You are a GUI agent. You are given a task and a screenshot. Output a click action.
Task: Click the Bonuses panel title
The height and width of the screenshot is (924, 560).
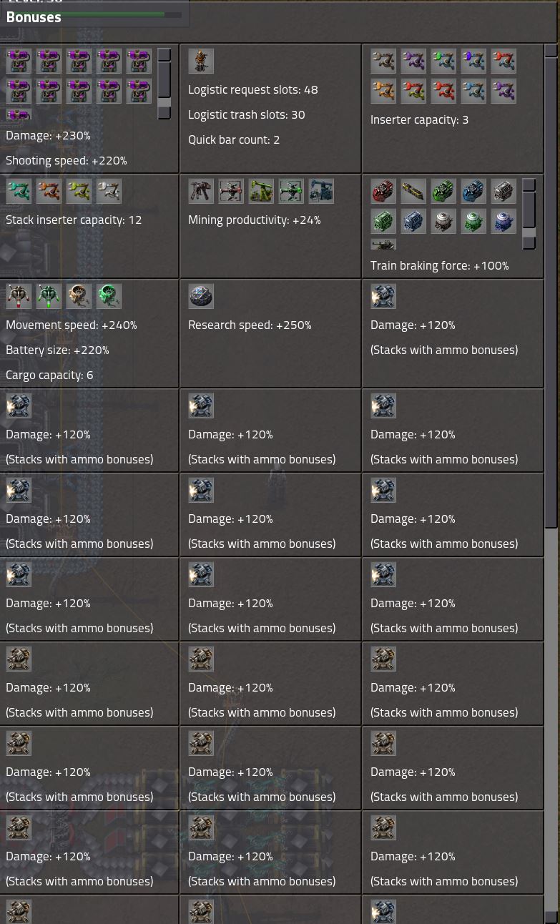pyautogui.click(x=34, y=17)
